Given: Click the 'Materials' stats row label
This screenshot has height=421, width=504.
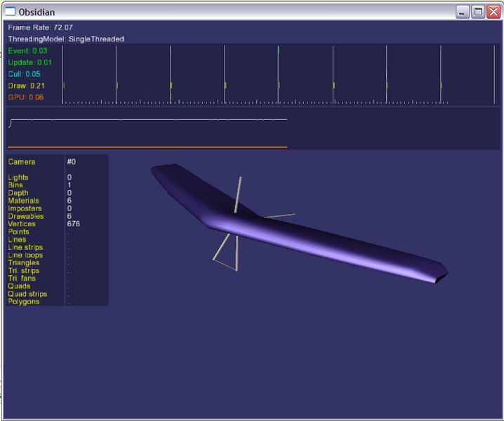Looking at the screenshot, I should point(23,201).
